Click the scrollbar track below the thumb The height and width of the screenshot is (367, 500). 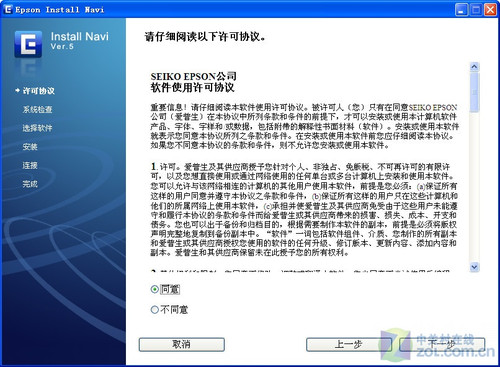coord(474,187)
